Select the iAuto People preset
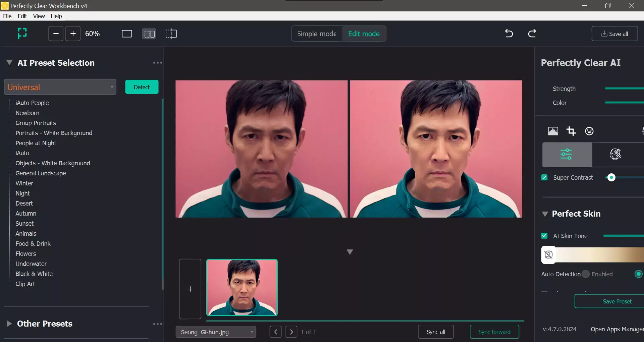Screen dimensions: 644x342 32,103
